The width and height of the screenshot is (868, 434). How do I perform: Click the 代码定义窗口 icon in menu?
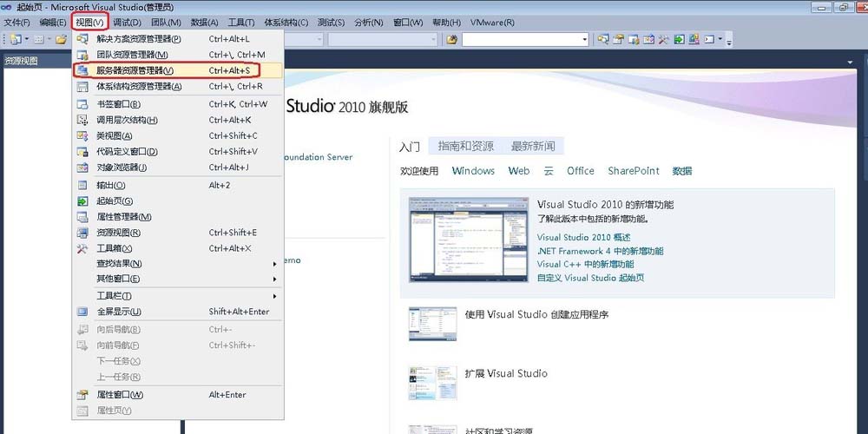click(x=82, y=152)
